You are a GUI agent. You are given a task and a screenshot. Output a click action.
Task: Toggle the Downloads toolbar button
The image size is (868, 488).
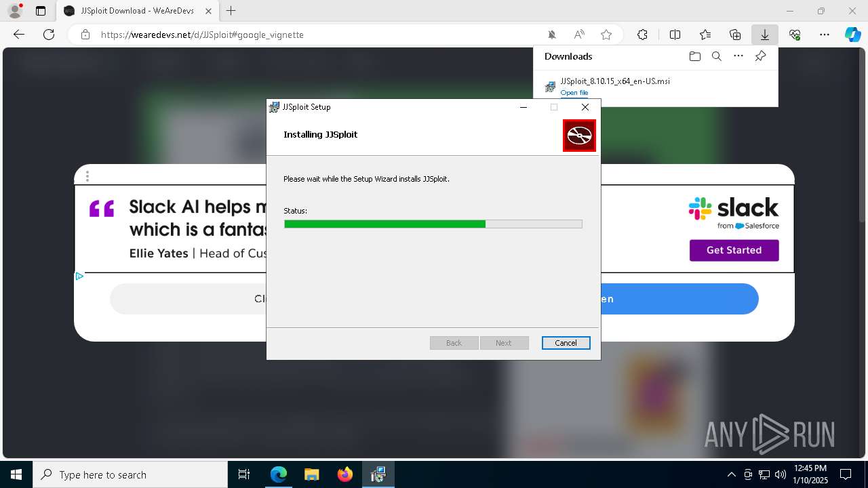[x=765, y=35]
